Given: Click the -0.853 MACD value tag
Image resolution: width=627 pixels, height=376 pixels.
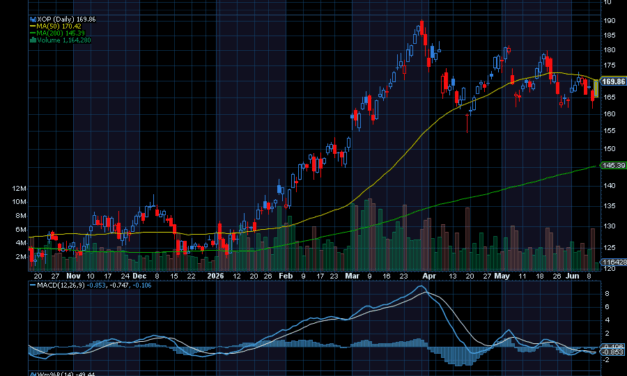Looking at the screenshot, I should click(612, 352).
